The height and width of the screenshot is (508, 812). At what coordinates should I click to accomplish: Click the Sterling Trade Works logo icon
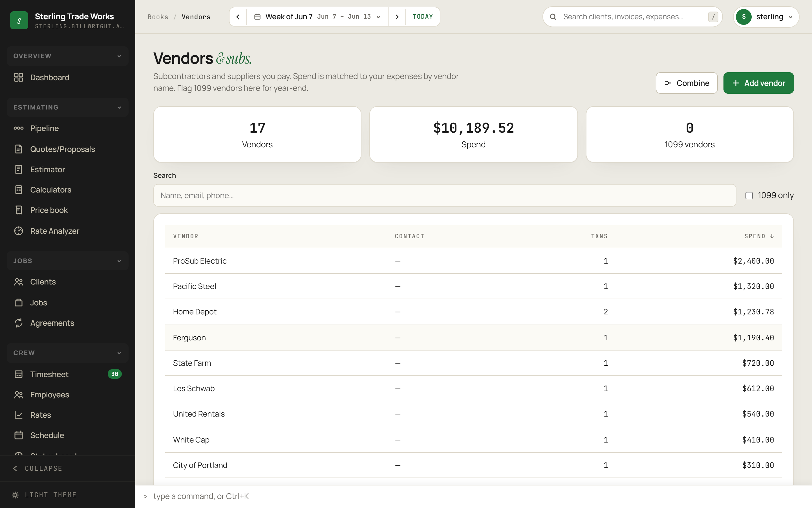point(19,21)
